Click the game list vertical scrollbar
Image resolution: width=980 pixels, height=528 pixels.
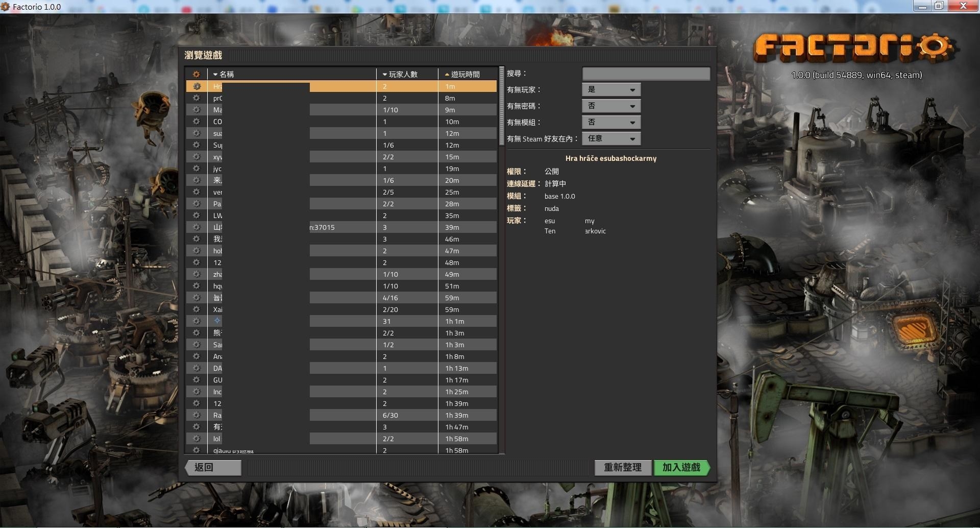click(502, 106)
